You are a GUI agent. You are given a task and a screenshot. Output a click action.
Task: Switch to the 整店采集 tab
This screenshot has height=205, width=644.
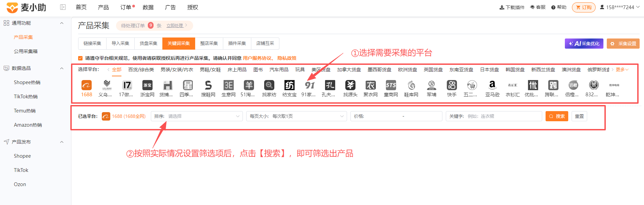coord(209,43)
